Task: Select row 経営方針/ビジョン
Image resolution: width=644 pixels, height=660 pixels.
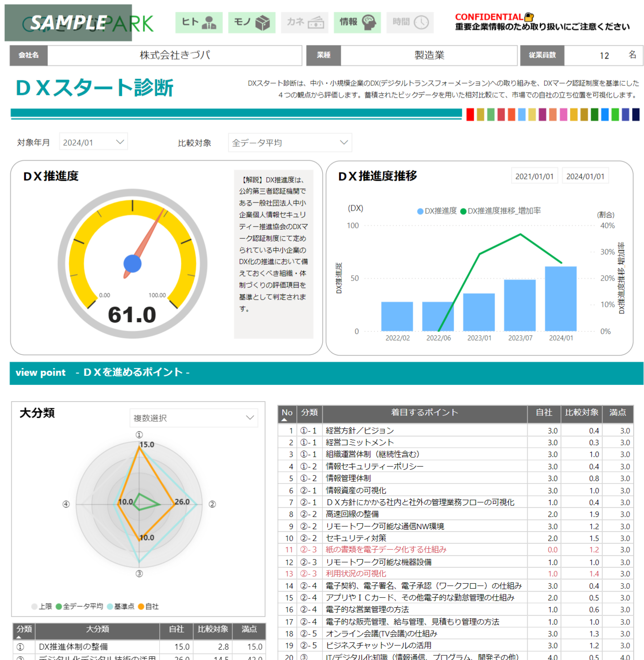Action: coord(456,431)
